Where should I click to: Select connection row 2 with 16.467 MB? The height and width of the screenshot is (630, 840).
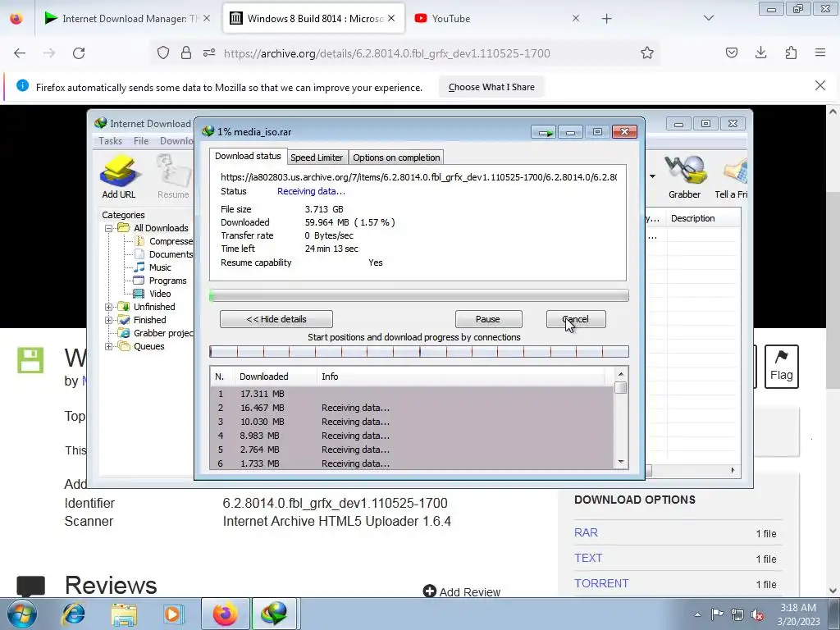[x=412, y=408]
